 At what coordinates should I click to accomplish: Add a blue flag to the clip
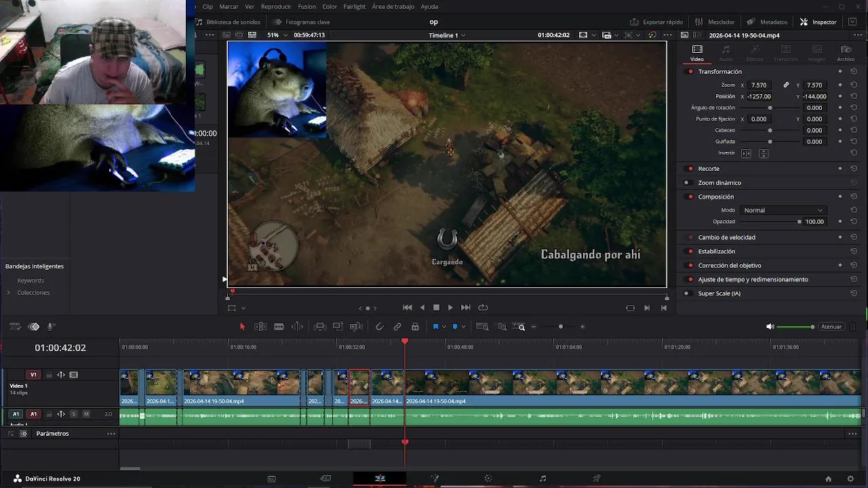pyautogui.click(x=435, y=327)
